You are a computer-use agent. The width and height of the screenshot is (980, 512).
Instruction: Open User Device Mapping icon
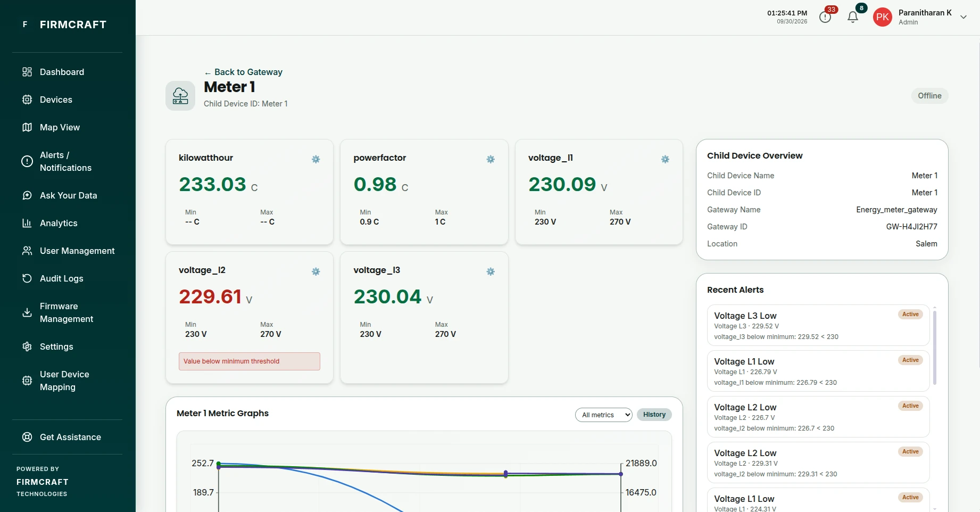pos(27,381)
